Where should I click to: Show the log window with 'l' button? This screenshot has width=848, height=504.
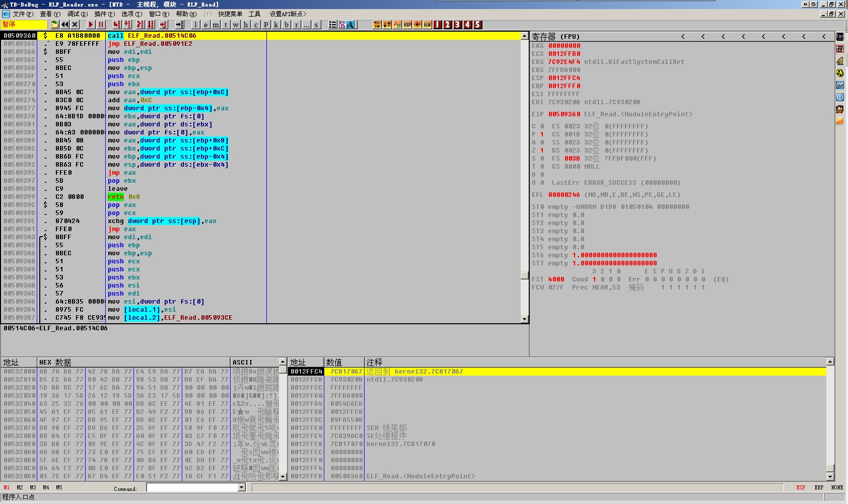195,25
